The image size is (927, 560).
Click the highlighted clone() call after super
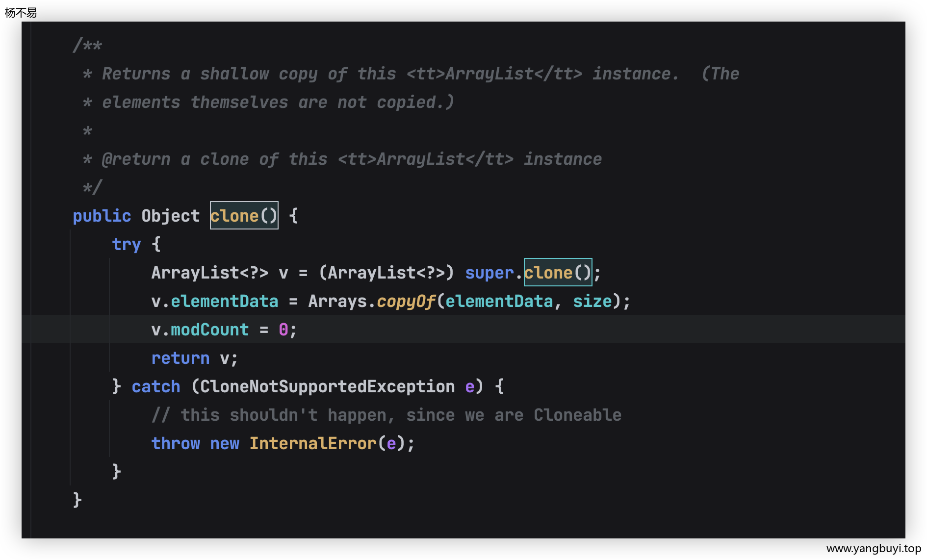tap(558, 272)
